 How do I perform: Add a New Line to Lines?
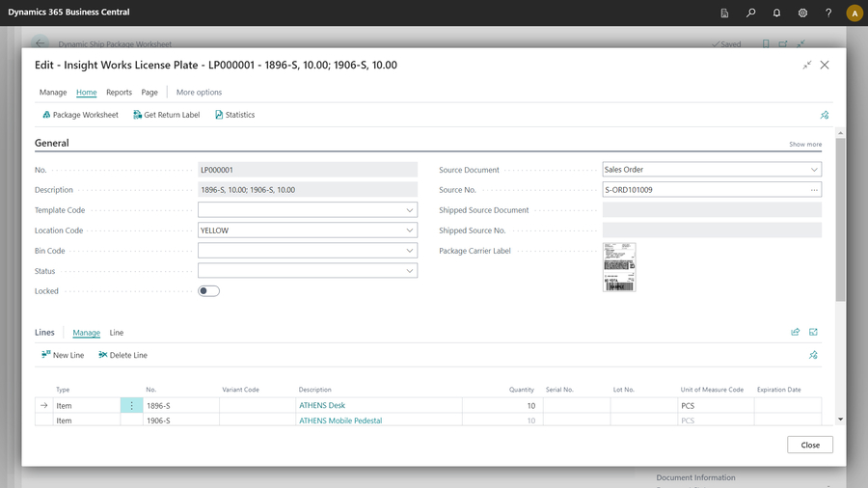point(63,355)
